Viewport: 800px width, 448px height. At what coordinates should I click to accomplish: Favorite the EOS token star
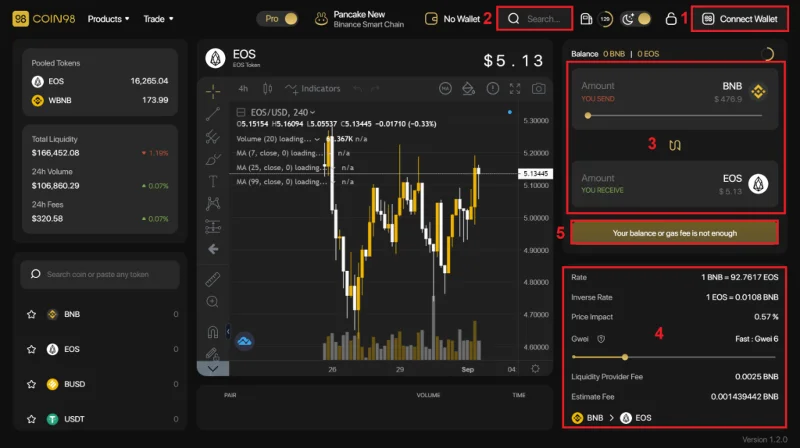32,349
